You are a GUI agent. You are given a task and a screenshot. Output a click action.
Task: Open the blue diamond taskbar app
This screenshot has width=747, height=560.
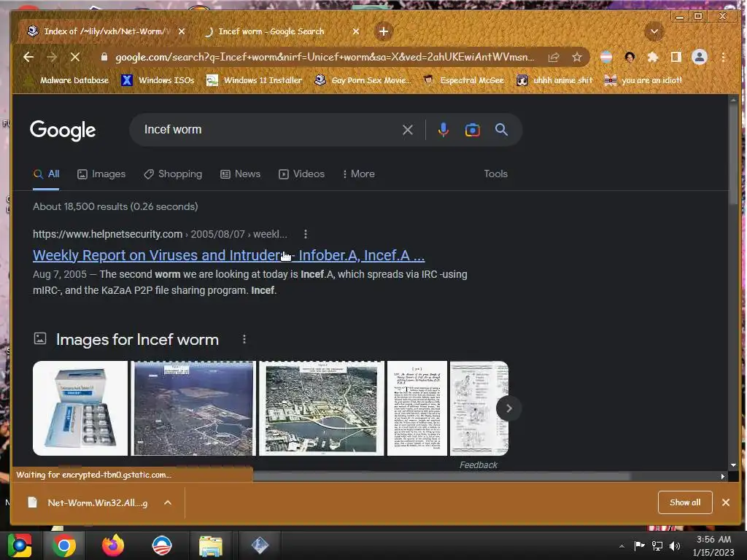coord(260,545)
